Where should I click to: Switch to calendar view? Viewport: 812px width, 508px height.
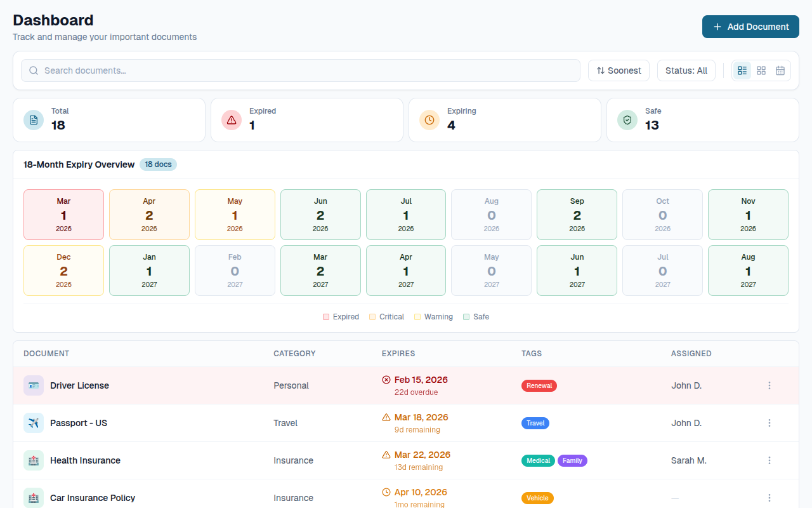click(x=780, y=70)
